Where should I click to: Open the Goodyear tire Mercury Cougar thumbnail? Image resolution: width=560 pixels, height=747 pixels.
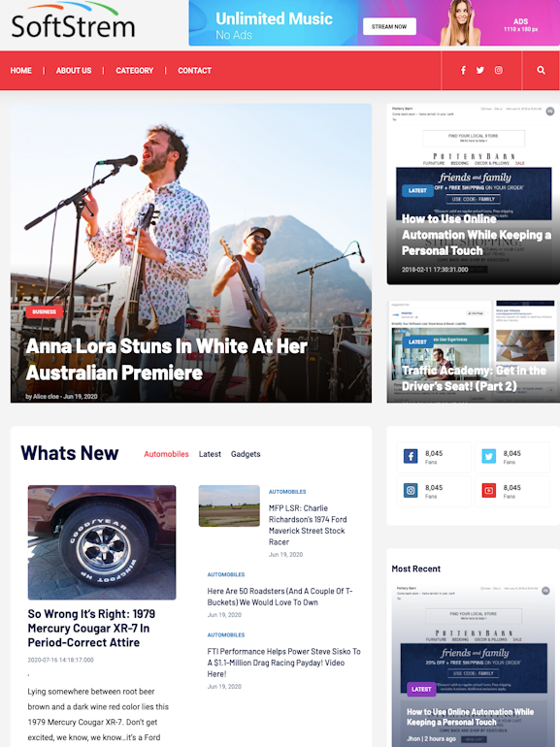pyautogui.click(x=102, y=542)
